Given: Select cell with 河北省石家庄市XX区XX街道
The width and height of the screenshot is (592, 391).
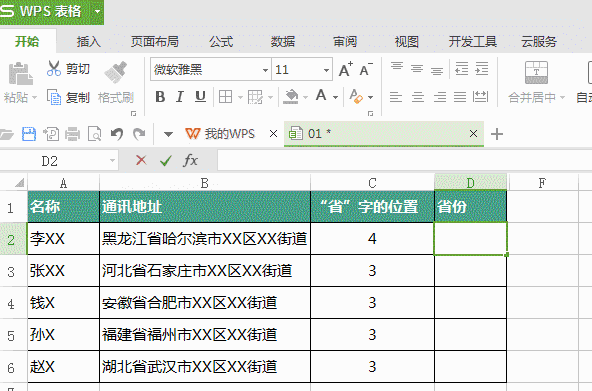Looking at the screenshot, I should coord(205,271).
